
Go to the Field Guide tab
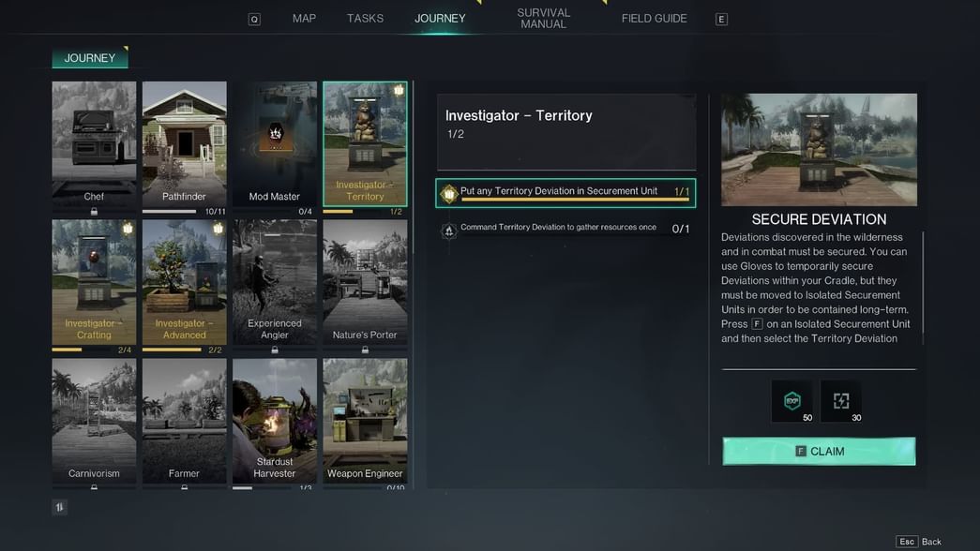tap(654, 19)
